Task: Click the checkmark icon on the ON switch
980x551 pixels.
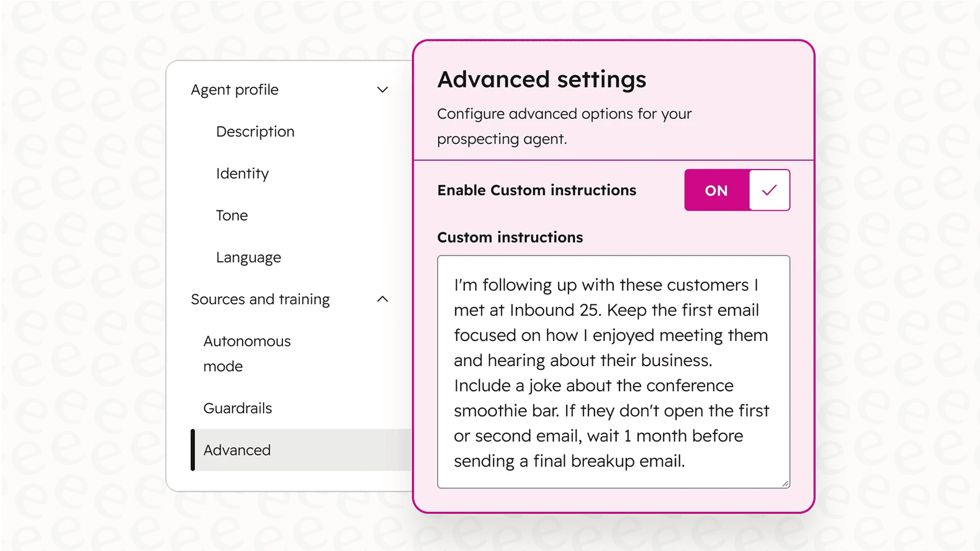Action: (x=770, y=190)
